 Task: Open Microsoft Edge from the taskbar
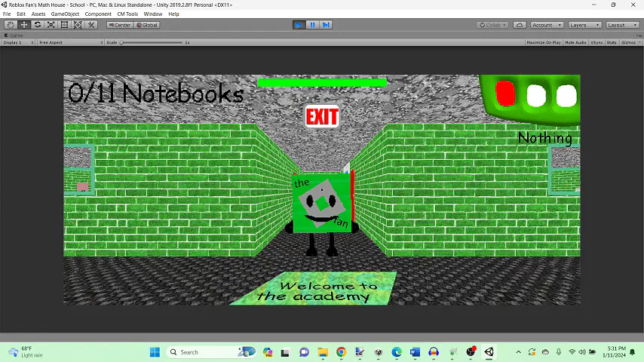397,352
